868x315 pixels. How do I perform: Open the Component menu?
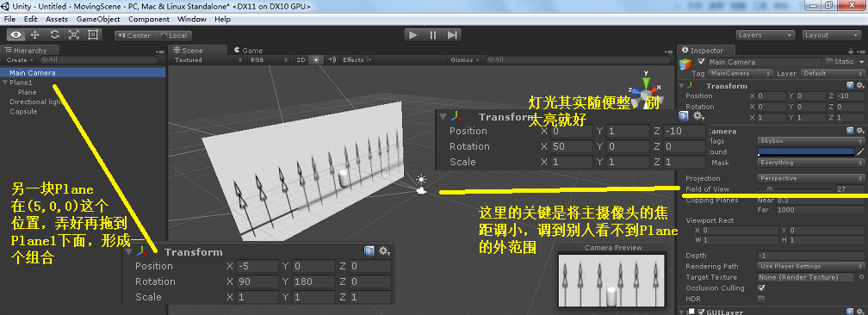click(148, 19)
